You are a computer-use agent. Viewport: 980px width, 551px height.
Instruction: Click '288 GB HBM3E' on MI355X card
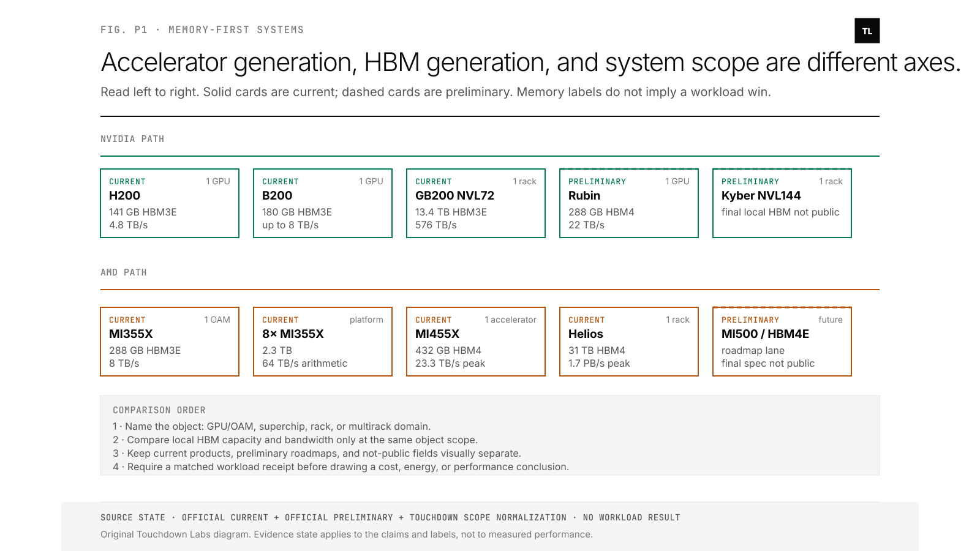(145, 350)
